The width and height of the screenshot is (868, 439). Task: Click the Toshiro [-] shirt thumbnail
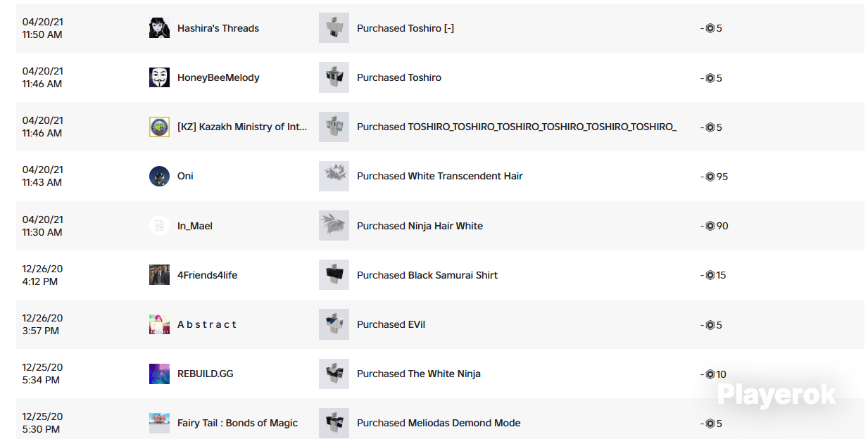point(334,28)
